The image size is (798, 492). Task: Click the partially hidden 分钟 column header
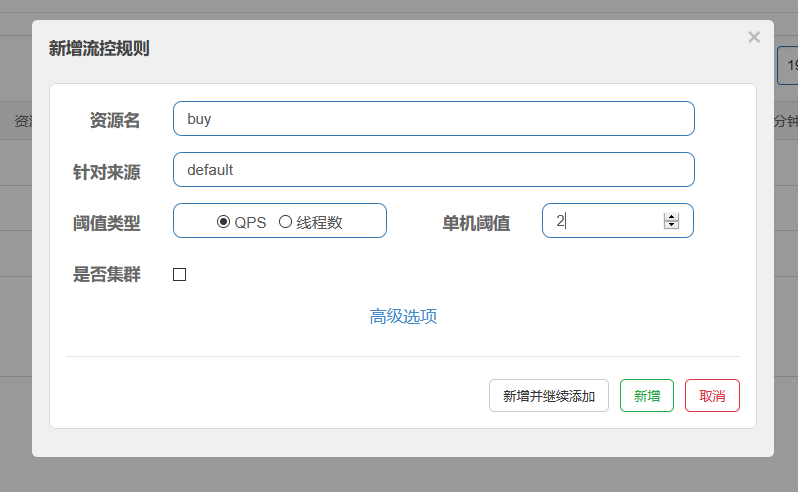784,121
